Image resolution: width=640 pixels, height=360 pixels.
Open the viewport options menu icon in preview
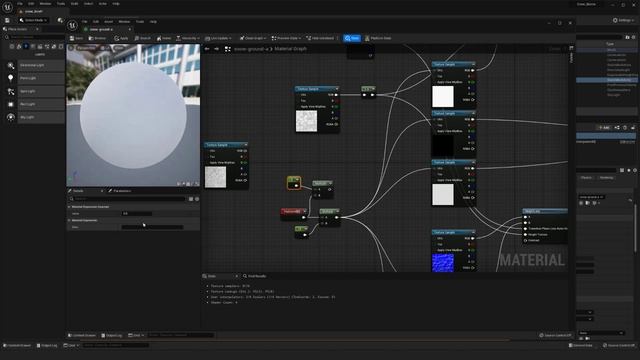pyautogui.click(x=71, y=48)
